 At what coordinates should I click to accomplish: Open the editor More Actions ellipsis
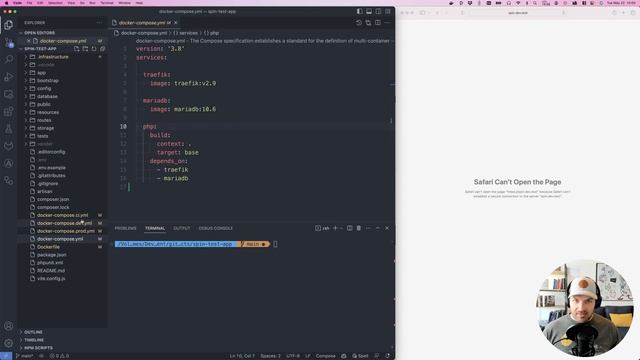pyautogui.click(x=387, y=23)
